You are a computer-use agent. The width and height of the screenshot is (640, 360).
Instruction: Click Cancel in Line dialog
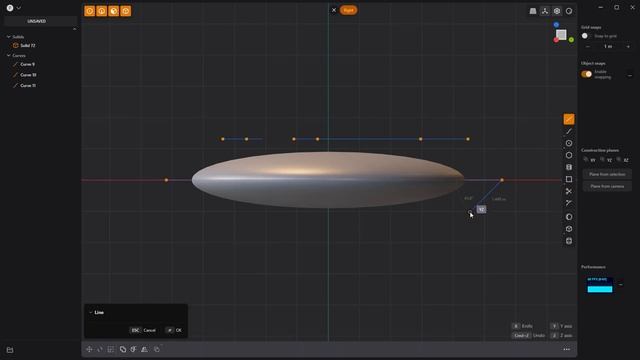point(143,330)
